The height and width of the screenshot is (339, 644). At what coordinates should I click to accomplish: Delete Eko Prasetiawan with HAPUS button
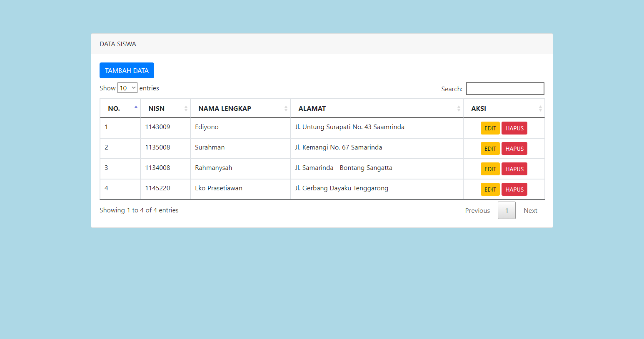coord(514,189)
